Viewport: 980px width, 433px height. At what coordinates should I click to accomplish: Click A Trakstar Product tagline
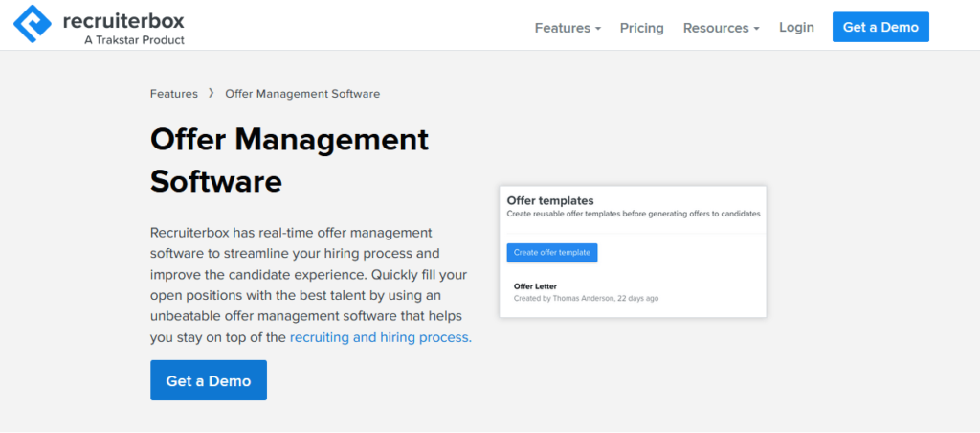click(134, 40)
